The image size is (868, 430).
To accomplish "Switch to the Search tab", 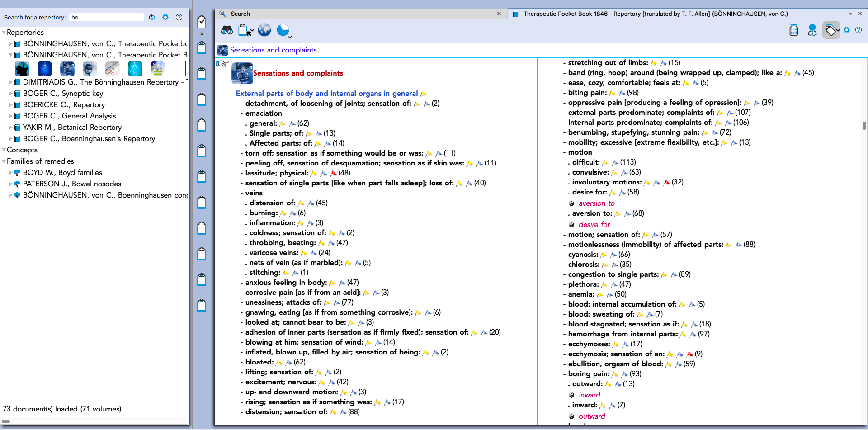I will [240, 14].
